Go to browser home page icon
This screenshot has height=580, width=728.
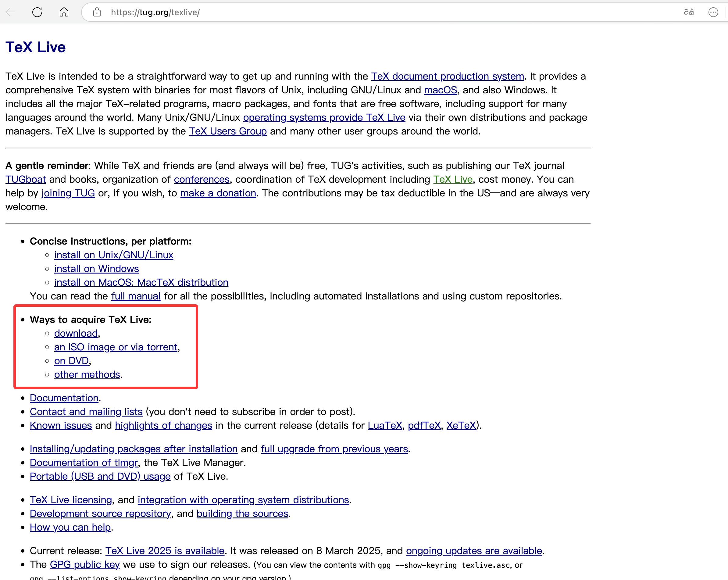pyautogui.click(x=64, y=13)
